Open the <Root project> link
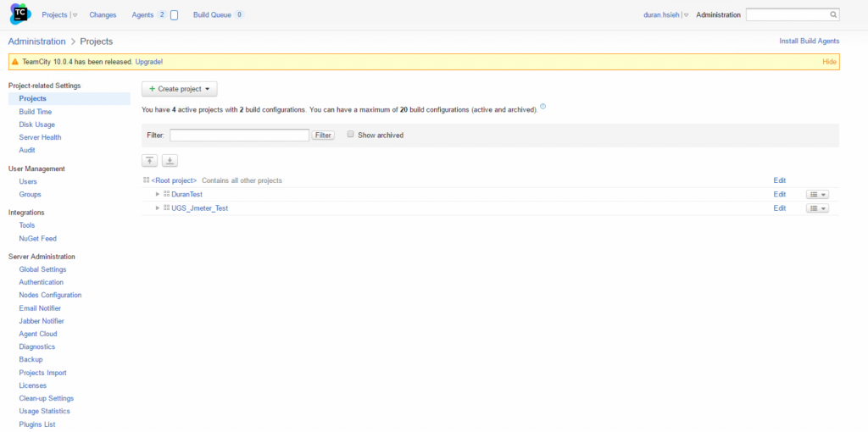868x432 pixels. point(174,180)
